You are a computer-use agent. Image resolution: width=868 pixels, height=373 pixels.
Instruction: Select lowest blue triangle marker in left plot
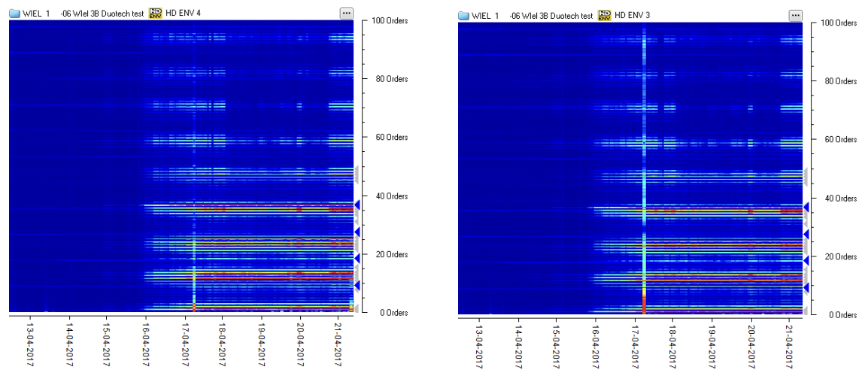pos(357,285)
